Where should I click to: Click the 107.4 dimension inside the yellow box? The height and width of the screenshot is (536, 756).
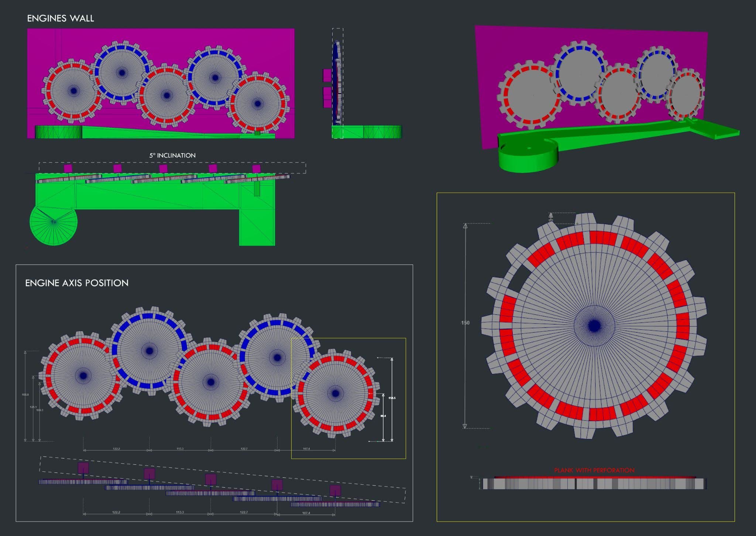[306, 449]
